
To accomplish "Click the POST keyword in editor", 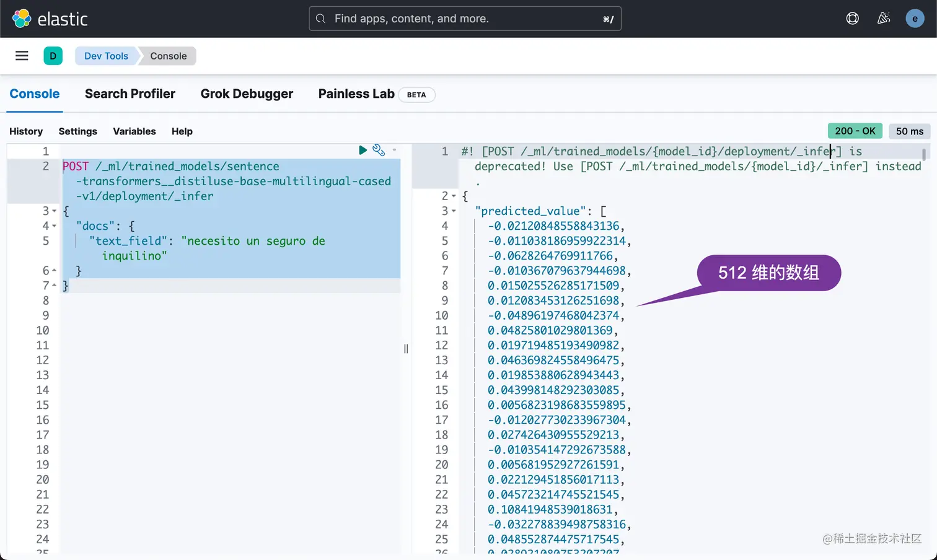I will tap(76, 166).
